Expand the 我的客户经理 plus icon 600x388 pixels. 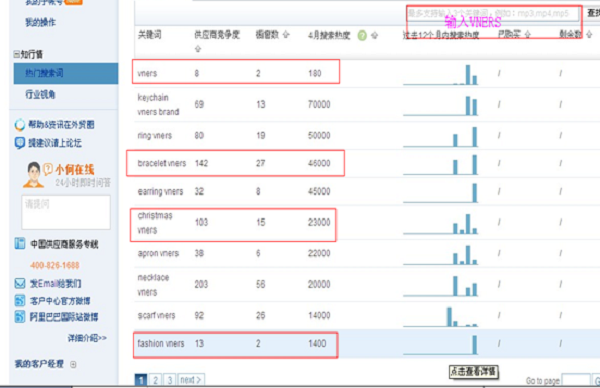pyautogui.click(x=73, y=364)
